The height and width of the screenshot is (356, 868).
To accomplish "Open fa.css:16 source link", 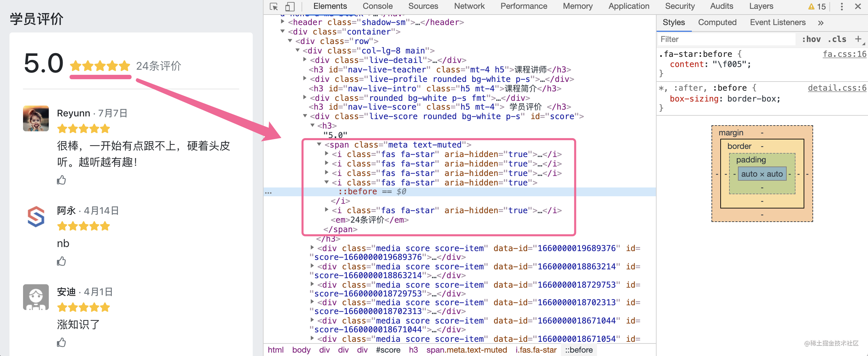I will click(845, 54).
